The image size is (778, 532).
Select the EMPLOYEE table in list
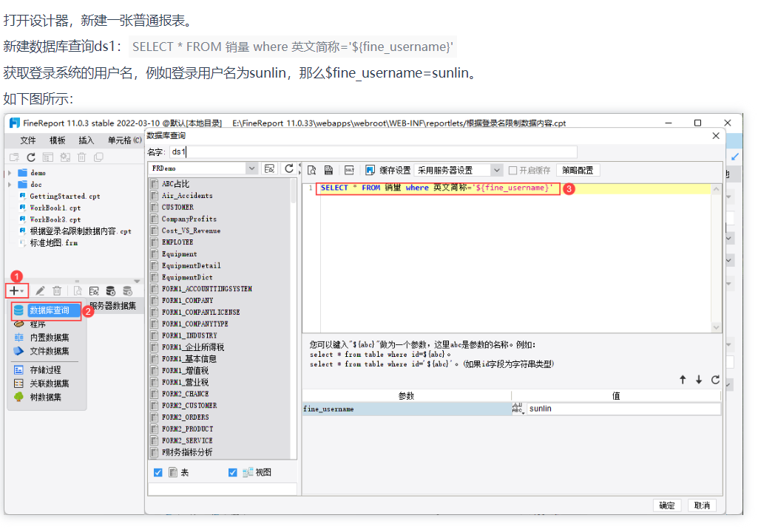tap(177, 242)
